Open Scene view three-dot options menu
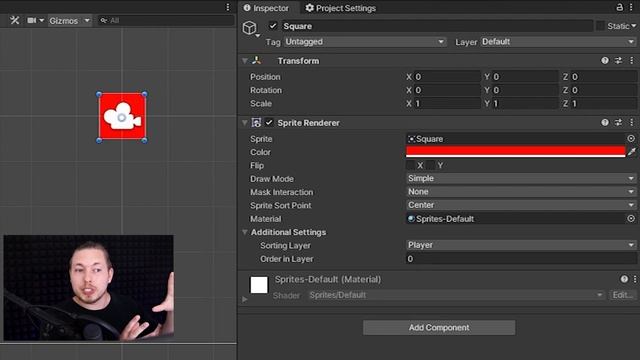 228,7
